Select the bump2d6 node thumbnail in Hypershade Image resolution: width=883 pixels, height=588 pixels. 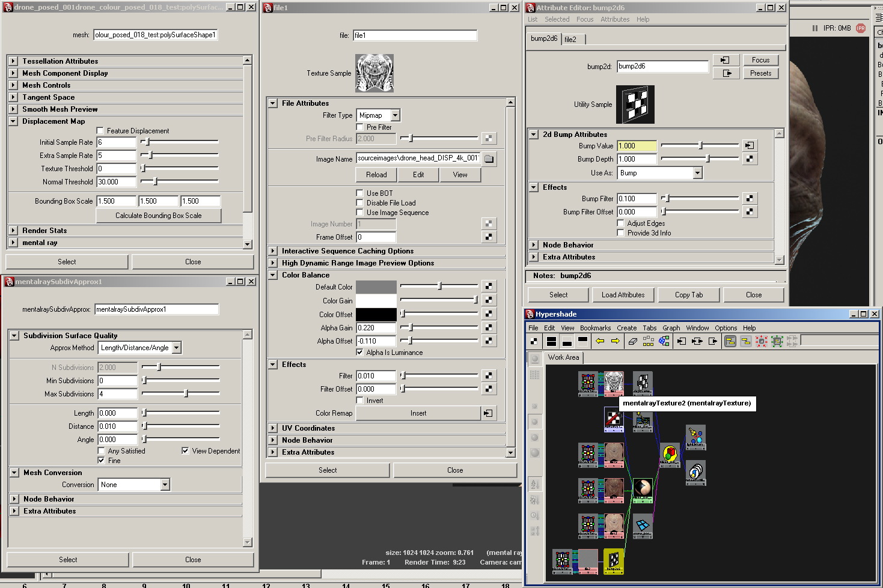coord(614,562)
